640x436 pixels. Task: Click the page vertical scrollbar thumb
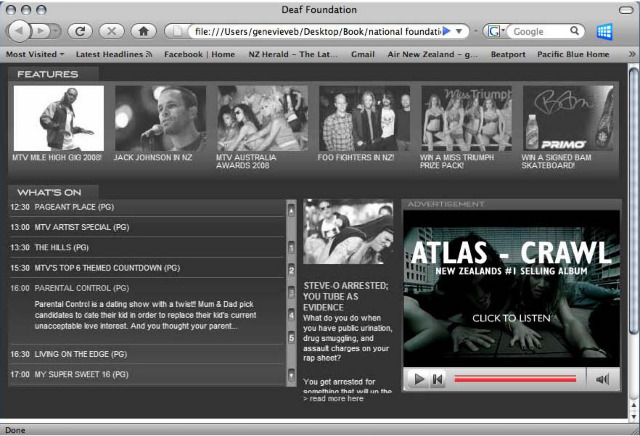pos(633,200)
